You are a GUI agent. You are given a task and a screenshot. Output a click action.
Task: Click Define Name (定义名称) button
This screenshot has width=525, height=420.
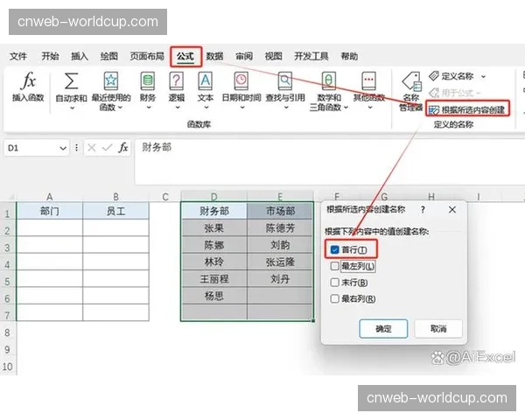coord(451,76)
